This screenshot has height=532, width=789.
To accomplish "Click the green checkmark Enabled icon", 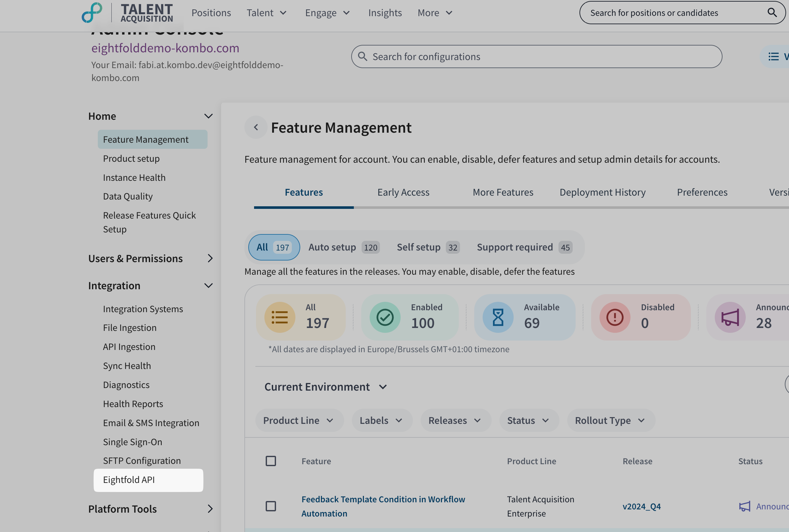I will coord(385,317).
